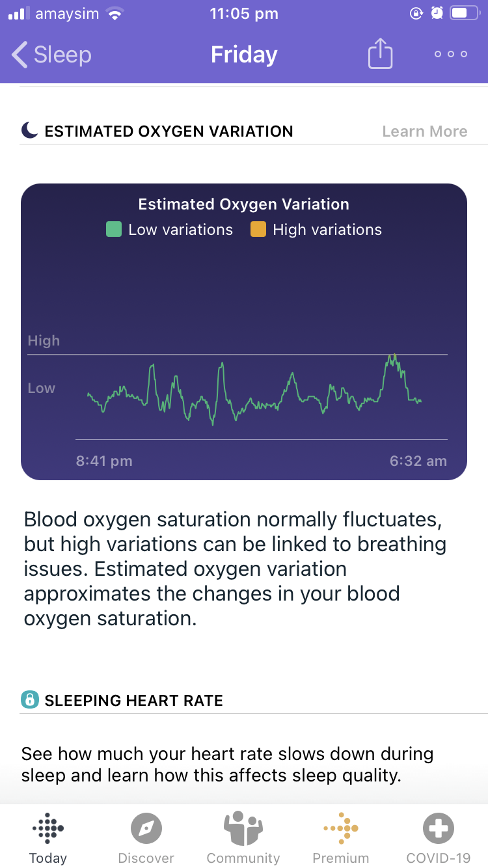Tap the share icon in header
Viewport: 488px width, 868px height.
381,54
